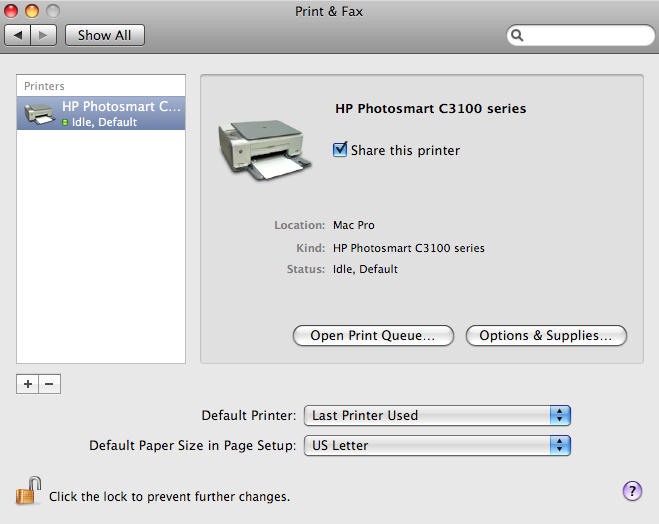The height and width of the screenshot is (524, 659).
Task: Click the 'Default Printer:' label
Action: point(249,416)
